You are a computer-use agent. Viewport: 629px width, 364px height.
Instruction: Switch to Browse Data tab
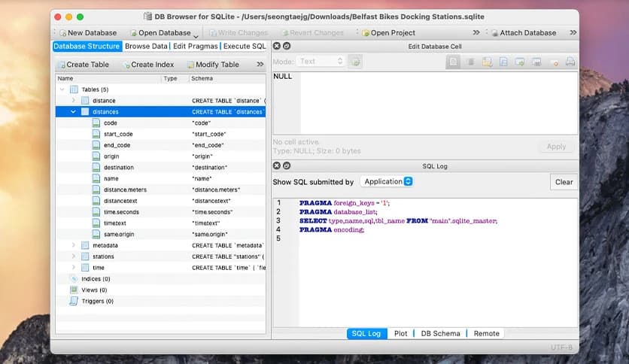146,46
